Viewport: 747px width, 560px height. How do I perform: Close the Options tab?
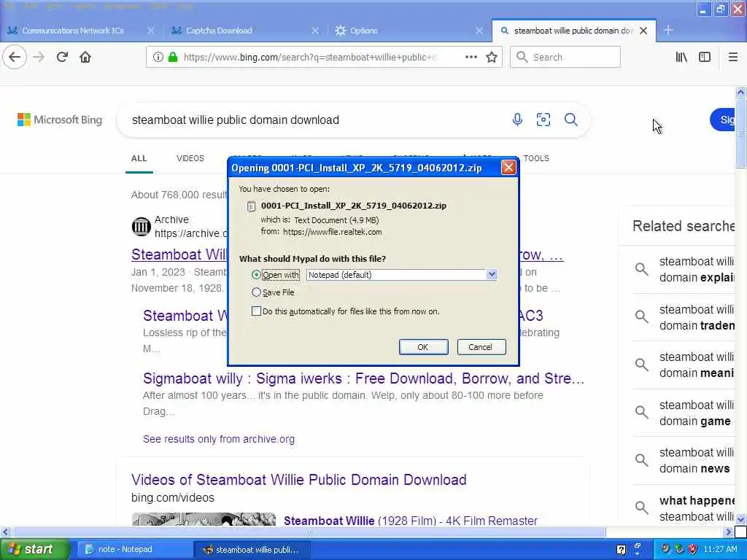click(x=479, y=31)
